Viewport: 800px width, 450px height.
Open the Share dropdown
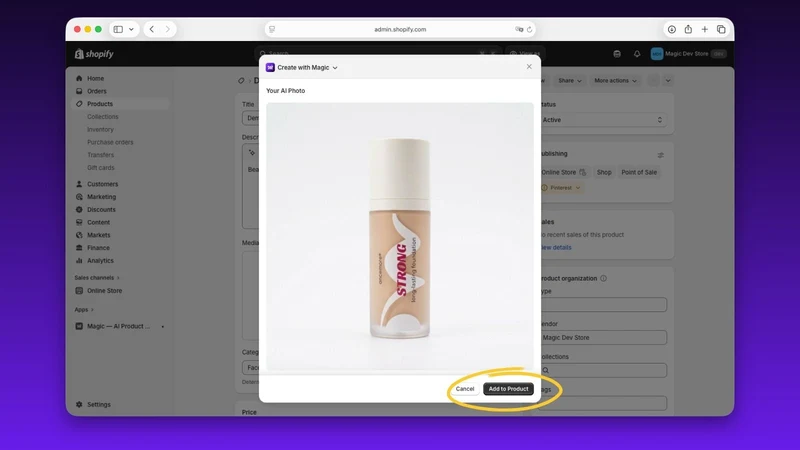pos(569,81)
